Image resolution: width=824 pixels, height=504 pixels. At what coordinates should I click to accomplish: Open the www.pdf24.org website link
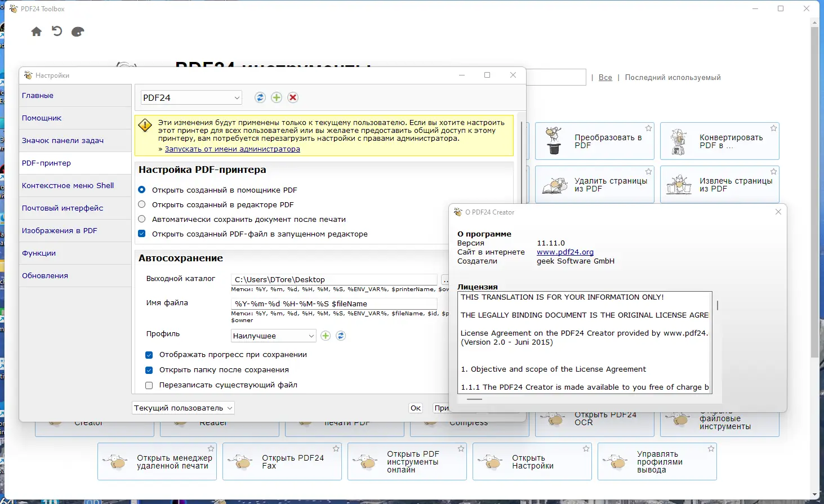coord(565,252)
